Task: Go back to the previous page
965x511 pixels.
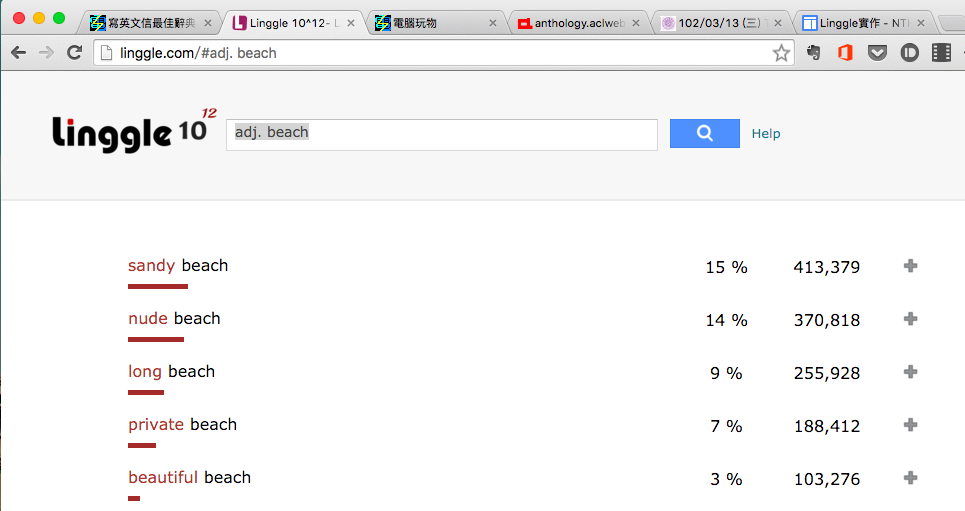Action: point(18,53)
